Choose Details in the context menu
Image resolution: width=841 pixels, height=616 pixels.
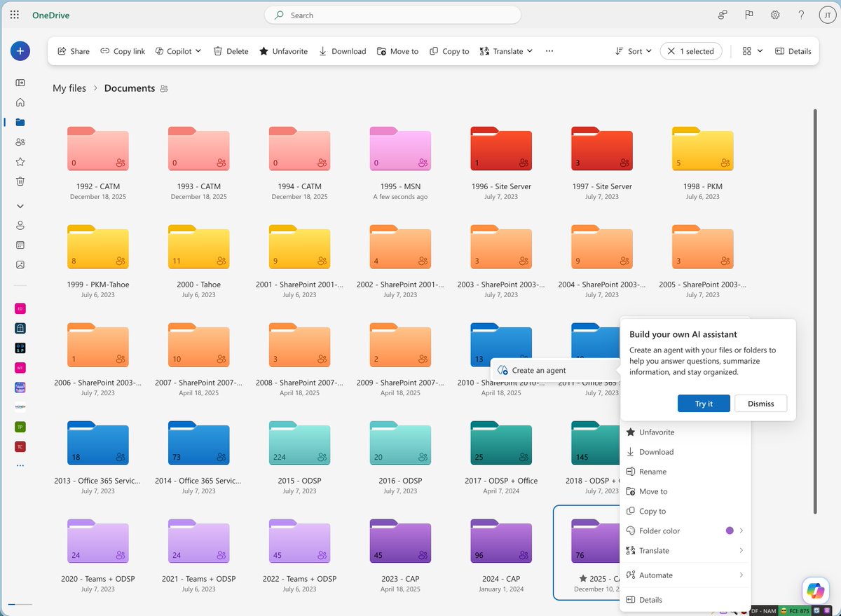pos(685,600)
